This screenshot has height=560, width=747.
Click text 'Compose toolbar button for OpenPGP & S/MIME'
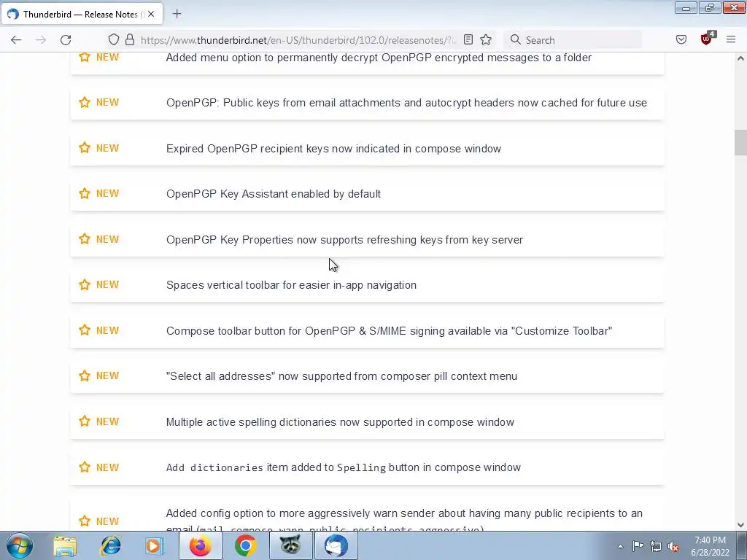click(286, 331)
